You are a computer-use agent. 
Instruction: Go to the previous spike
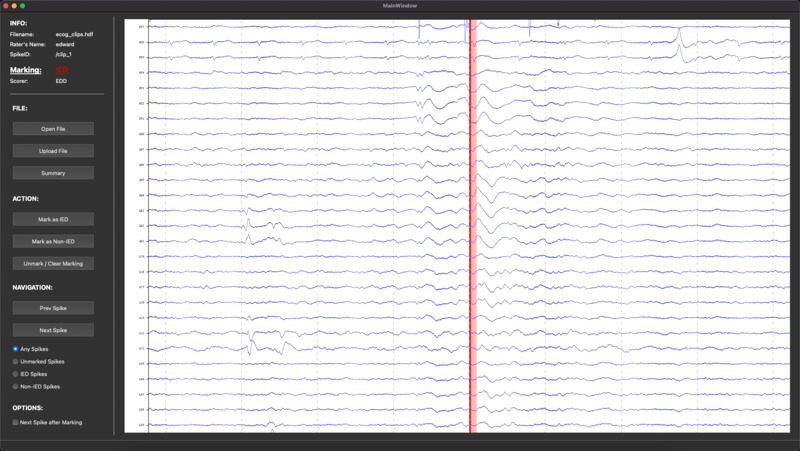[53, 308]
